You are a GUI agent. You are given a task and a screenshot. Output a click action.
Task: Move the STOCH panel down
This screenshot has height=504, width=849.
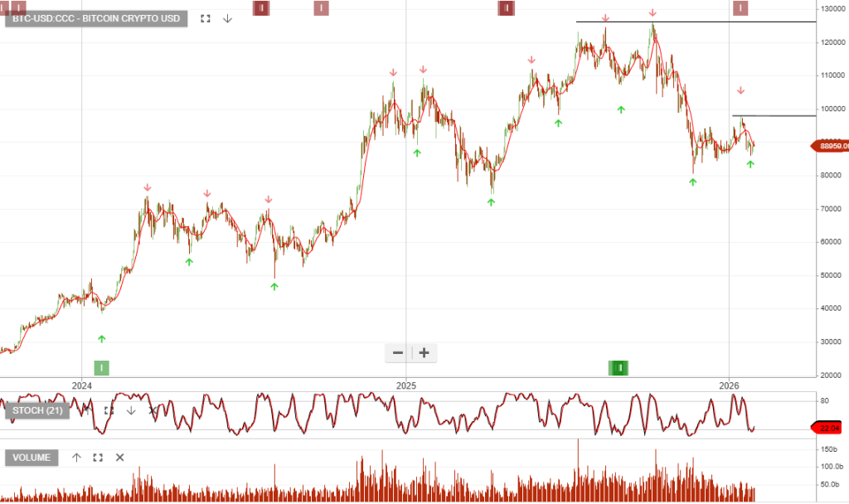[131, 410]
